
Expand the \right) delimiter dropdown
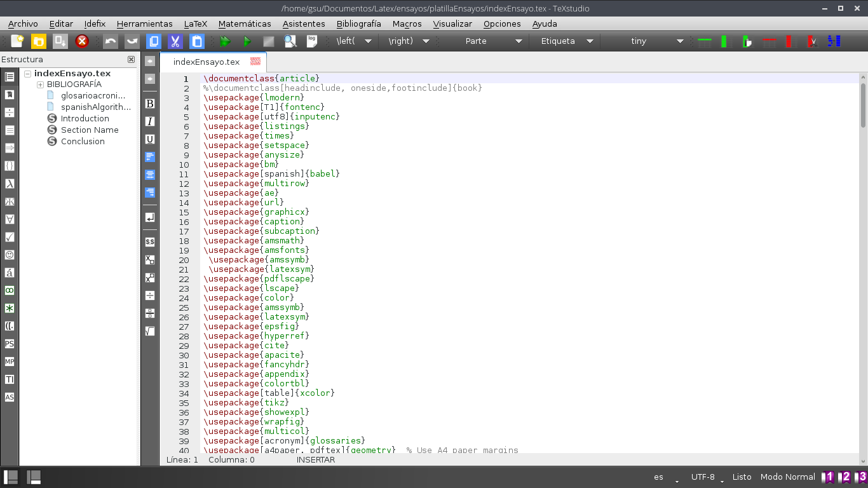click(x=425, y=41)
